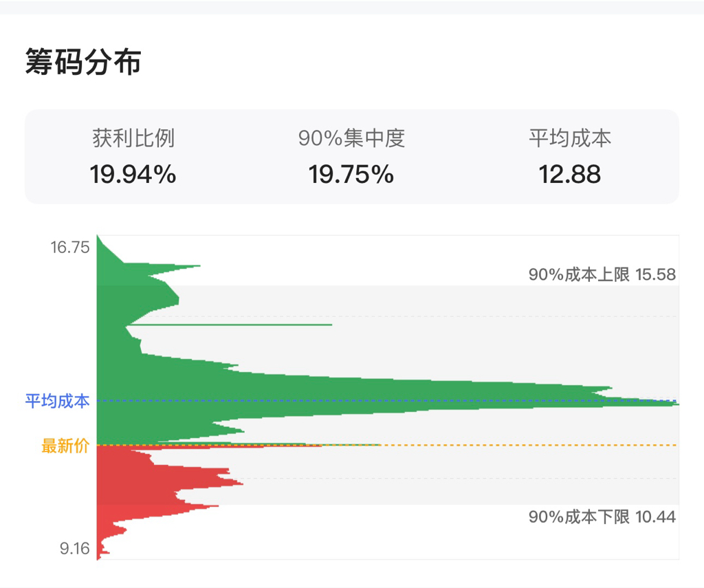
Task: Click the blue 平均成本 chart label
Action: tap(58, 401)
